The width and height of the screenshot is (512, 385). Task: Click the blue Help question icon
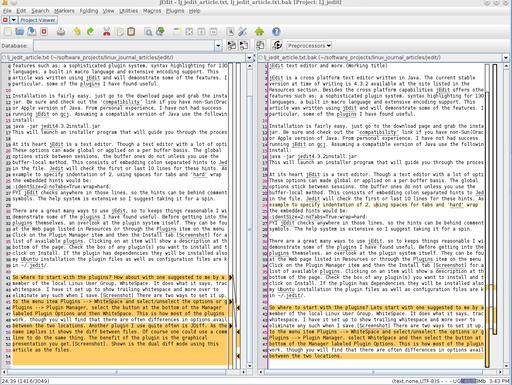276,32
